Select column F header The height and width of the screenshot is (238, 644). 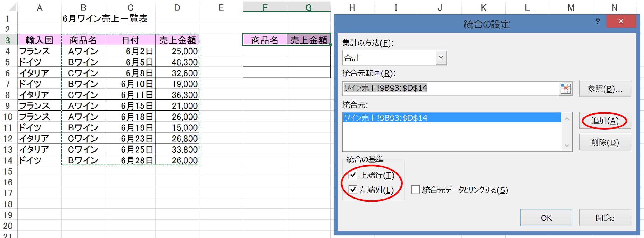(264, 7)
